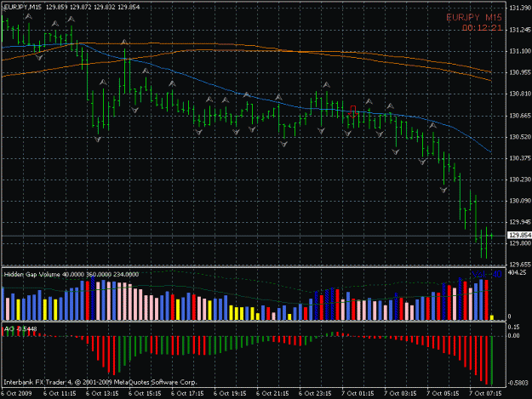Image resolution: width=532 pixels, height=399 pixels.
Task: Click the 7 Oct 07:15 time label
Action: click(485, 394)
